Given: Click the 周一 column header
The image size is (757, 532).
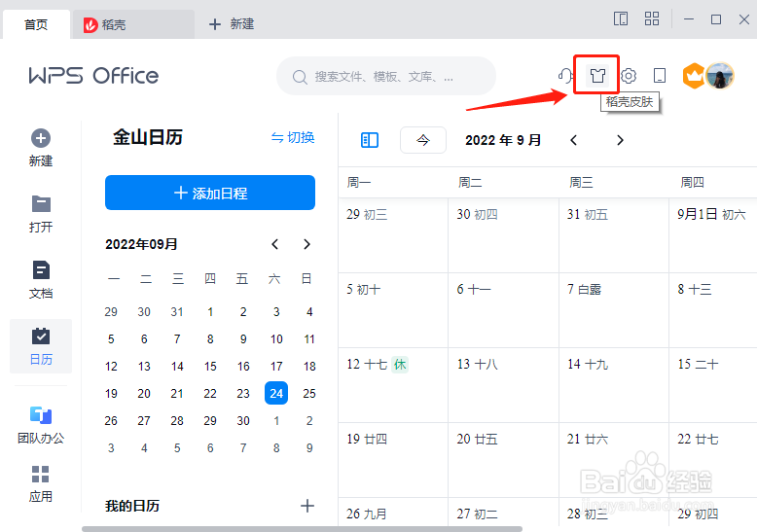Looking at the screenshot, I should [359, 183].
